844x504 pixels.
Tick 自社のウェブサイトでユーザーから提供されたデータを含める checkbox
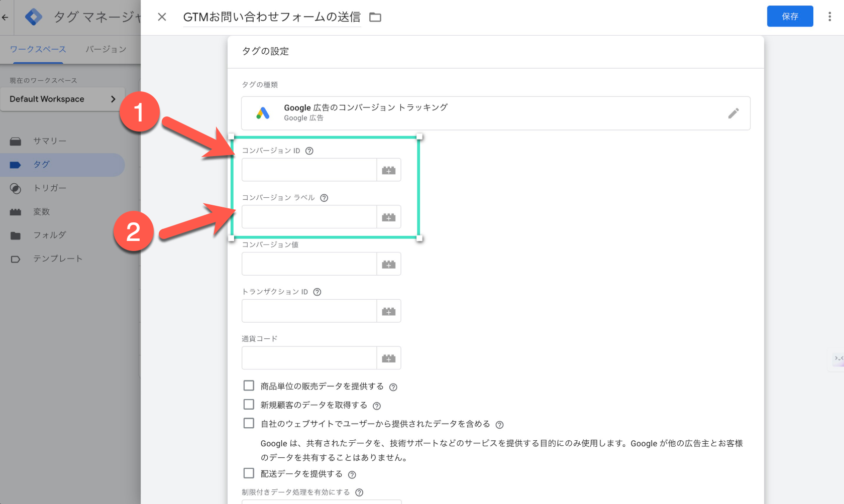(x=249, y=423)
